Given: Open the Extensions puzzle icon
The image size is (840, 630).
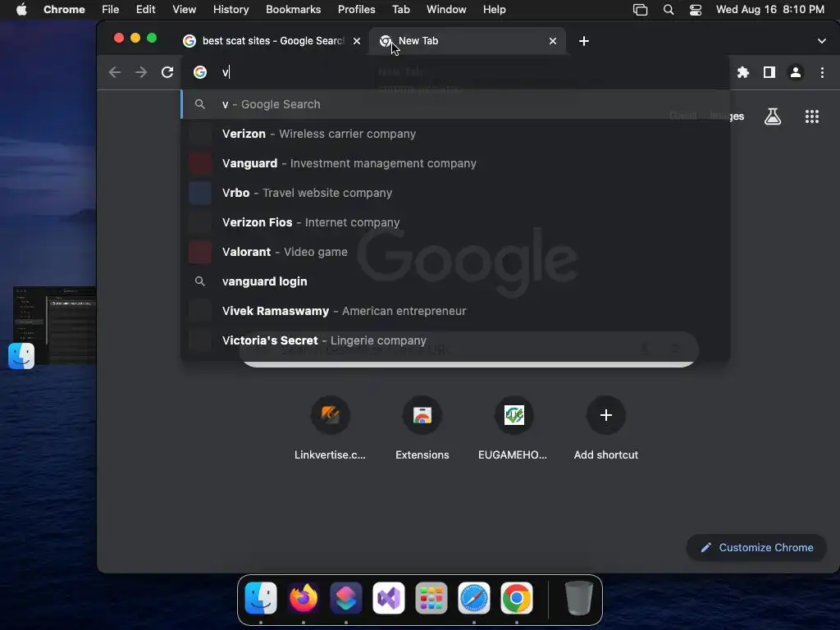Looking at the screenshot, I should (743, 72).
